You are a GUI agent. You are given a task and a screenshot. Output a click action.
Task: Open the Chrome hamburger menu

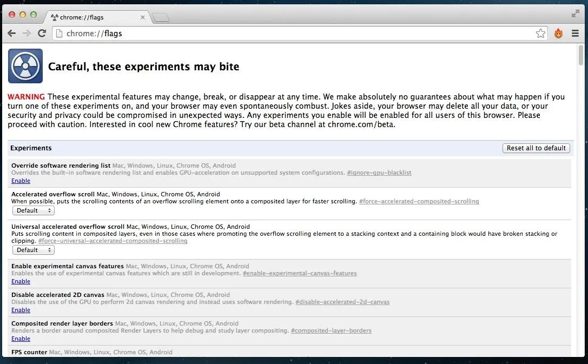[575, 34]
